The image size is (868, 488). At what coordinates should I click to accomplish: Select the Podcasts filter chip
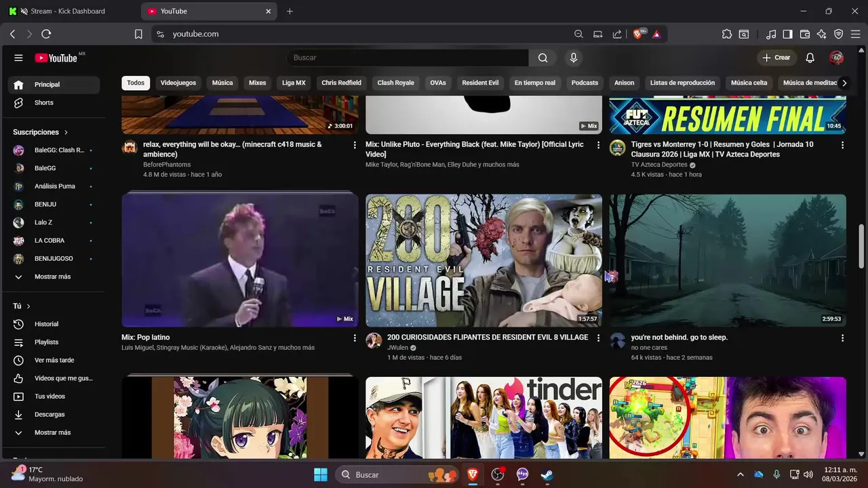(x=585, y=83)
